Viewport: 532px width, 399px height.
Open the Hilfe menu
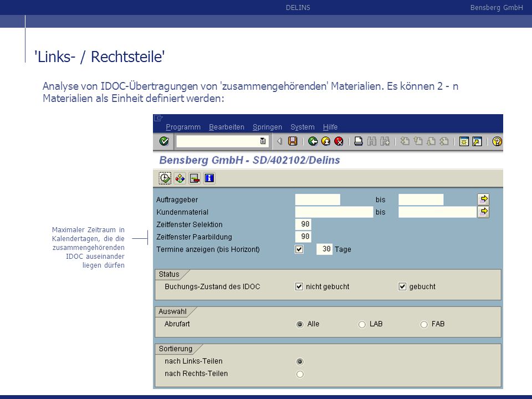(x=330, y=127)
